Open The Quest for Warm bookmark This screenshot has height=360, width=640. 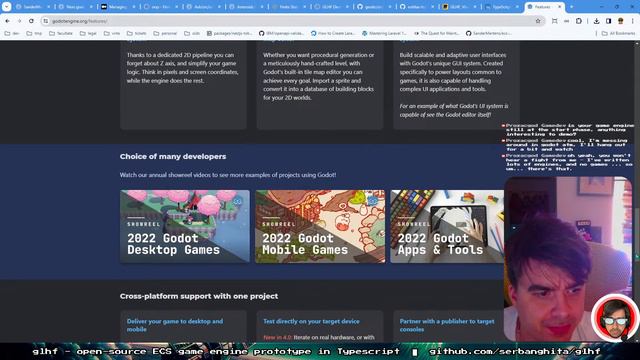pos(436,33)
